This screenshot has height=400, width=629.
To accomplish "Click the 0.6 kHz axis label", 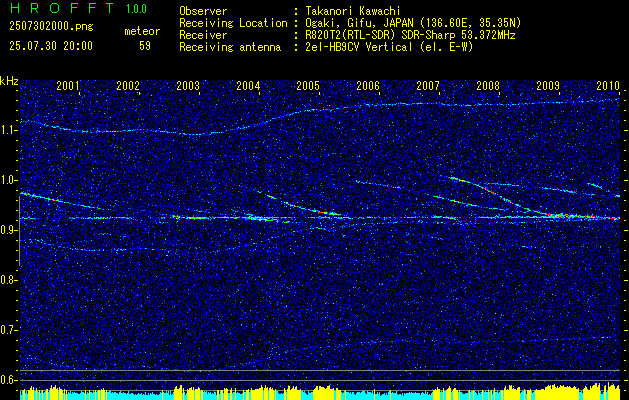I will (x=8, y=380).
